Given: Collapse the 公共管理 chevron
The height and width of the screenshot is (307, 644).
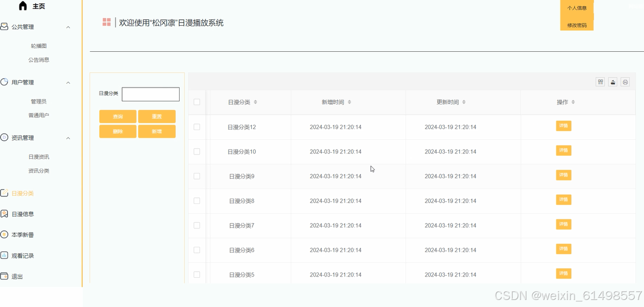Looking at the screenshot, I should coord(68,27).
